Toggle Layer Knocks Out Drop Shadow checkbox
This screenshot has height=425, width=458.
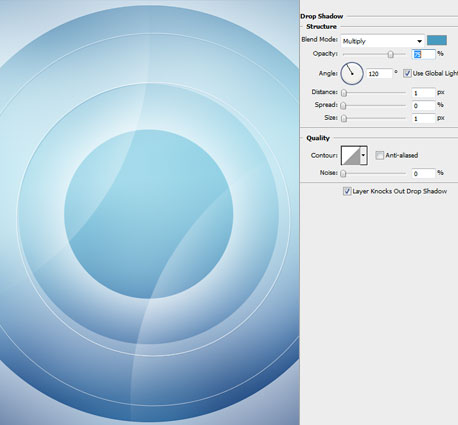[x=347, y=191]
